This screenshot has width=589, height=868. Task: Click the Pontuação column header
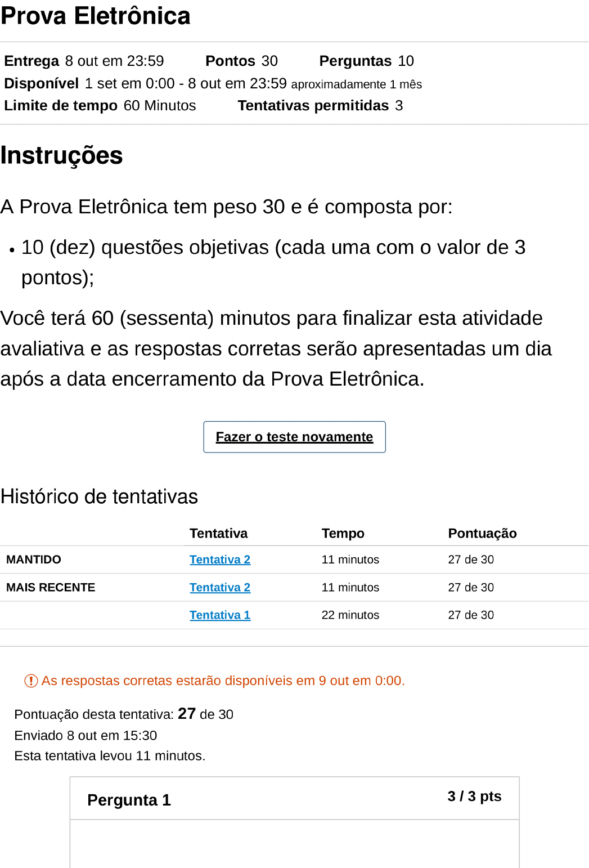pos(482,533)
